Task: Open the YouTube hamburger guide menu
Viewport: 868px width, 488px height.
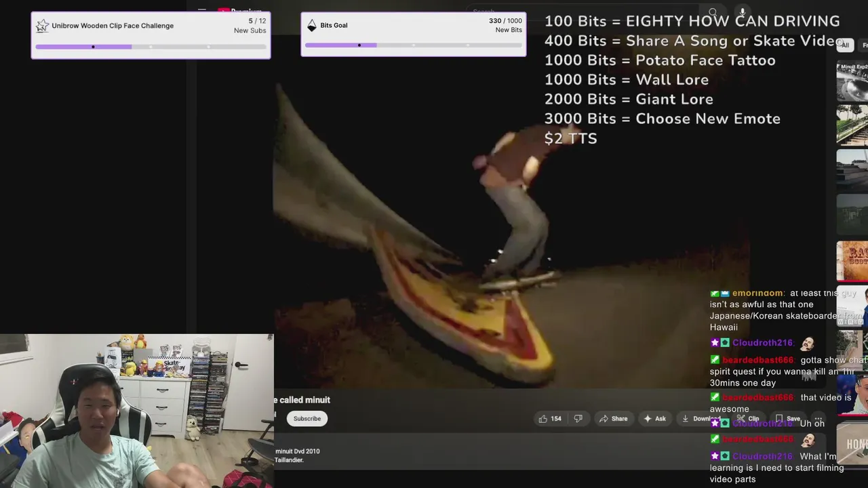Action: (x=202, y=11)
